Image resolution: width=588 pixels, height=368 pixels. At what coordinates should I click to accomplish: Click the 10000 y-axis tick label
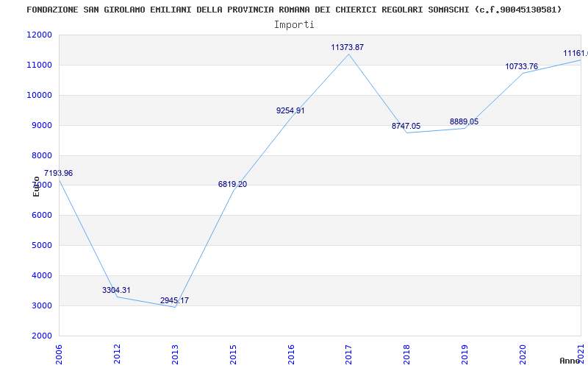pyautogui.click(x=39, y=95)
